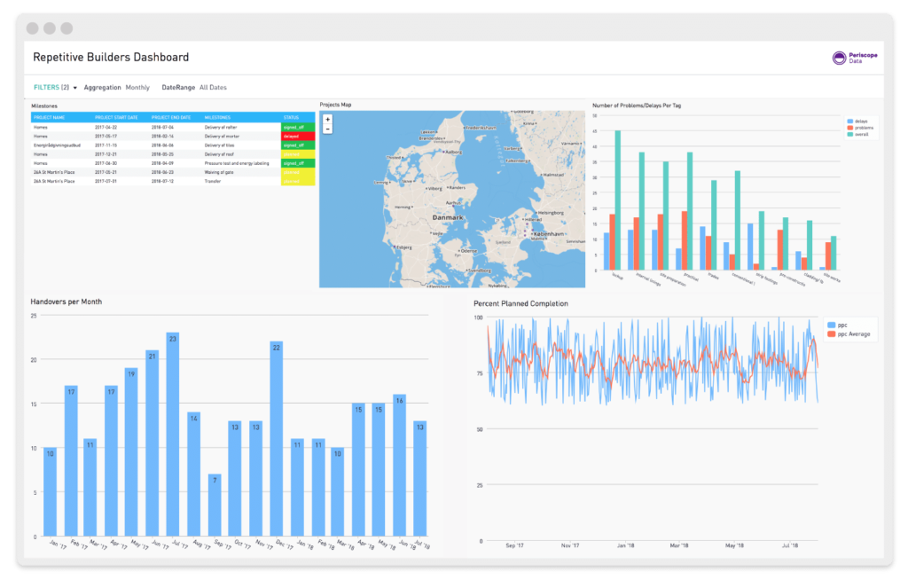Toggle the ppc Average legend entry
This screenshot has width=908, height=588.
pyautogui.click(x=849, y=334)
